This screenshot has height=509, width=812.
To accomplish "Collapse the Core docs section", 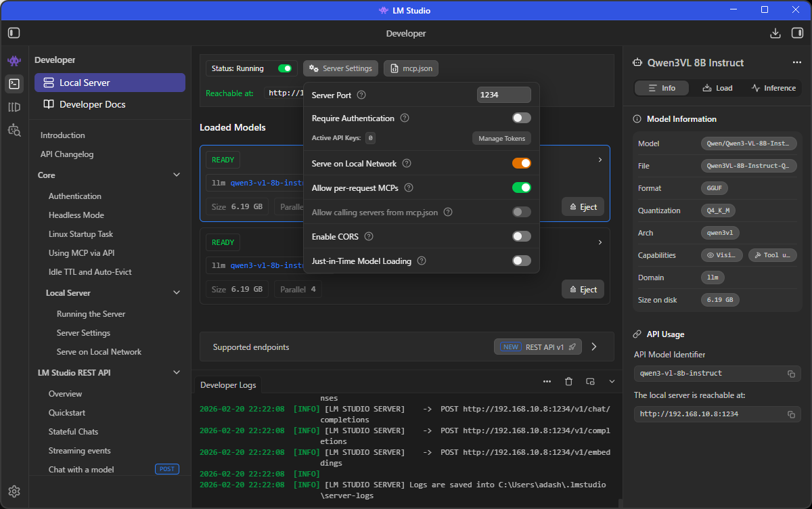I will pos(177,175).
